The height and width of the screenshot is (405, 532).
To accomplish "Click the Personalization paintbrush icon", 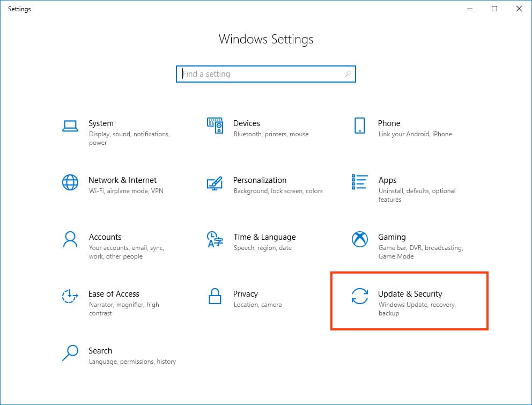I will click(215, 182).
